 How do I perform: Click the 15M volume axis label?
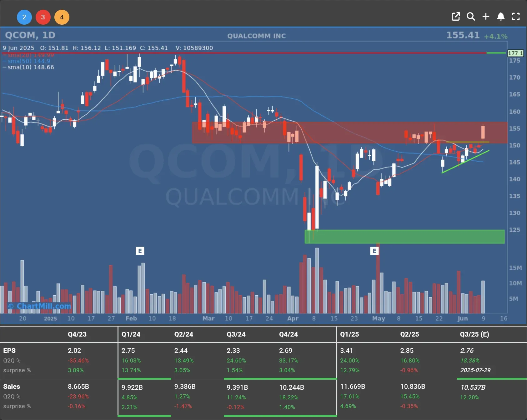tap(515, 268)
